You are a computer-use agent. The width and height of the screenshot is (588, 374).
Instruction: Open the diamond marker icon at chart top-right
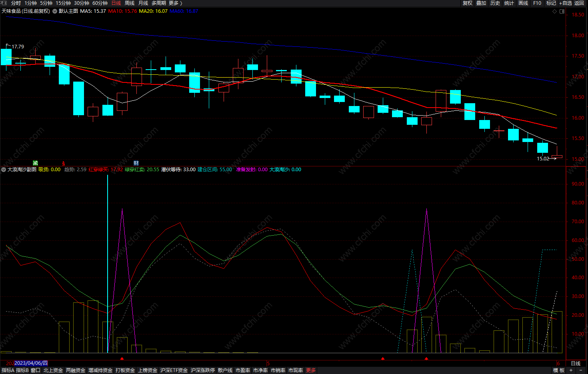coord(554,11)
